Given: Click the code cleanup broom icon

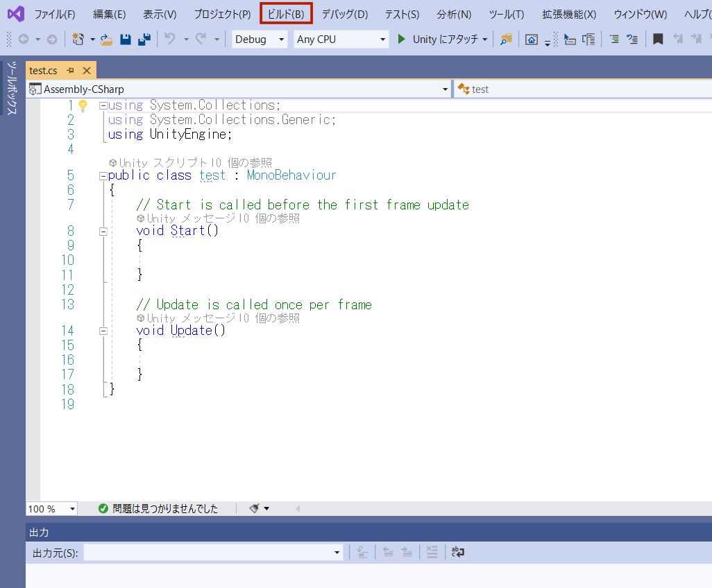Looking at the screenshot, I should click(x=255, y=508).
